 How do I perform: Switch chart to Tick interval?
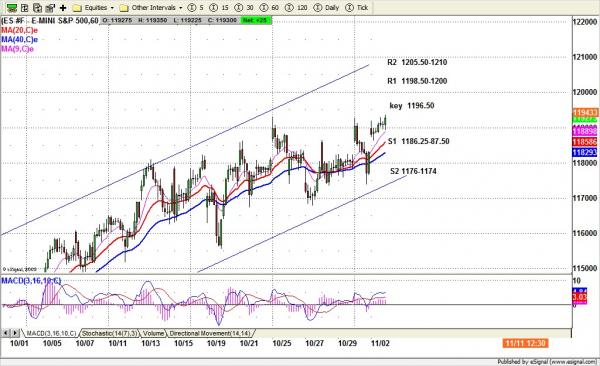[356, 7]
